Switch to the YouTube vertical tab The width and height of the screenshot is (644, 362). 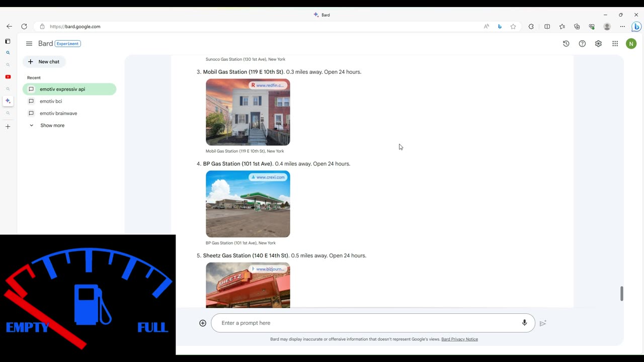click(x=8, y=77)
